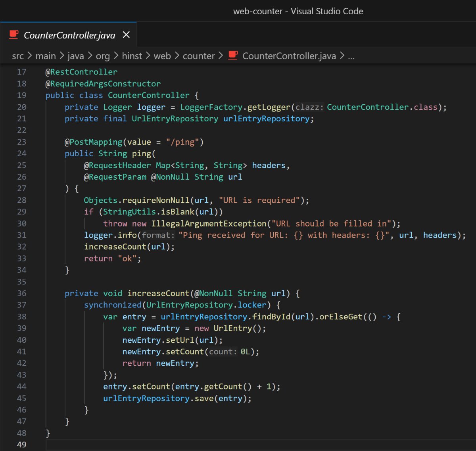This screenshot has height=451, width=476.
Task: Click the web breadcrumb segment
Action: coord(162,56)
